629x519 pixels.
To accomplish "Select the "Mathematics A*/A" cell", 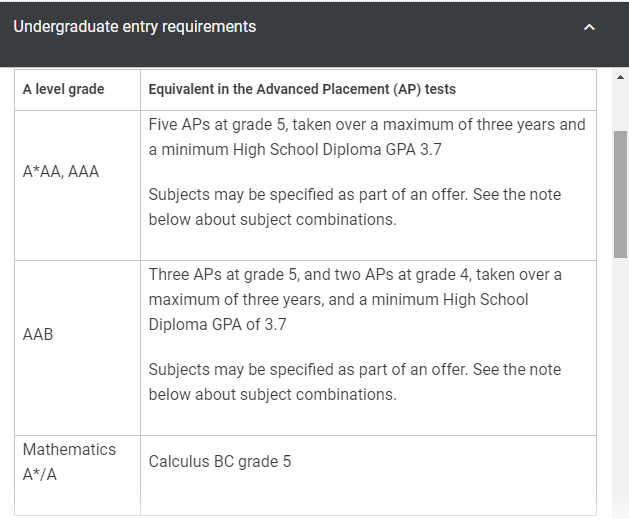I will (x=69, y=462).
